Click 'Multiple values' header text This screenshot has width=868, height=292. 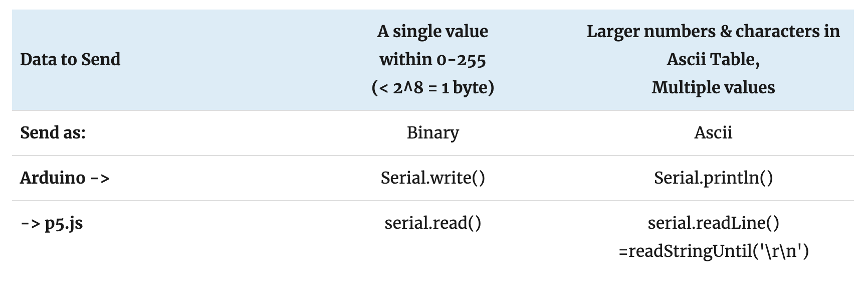tap(713, 87)
